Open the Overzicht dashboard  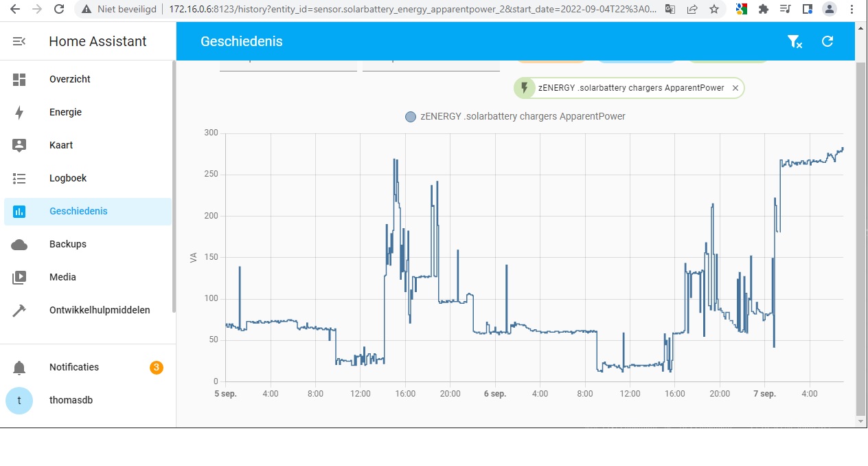[70, 80]
